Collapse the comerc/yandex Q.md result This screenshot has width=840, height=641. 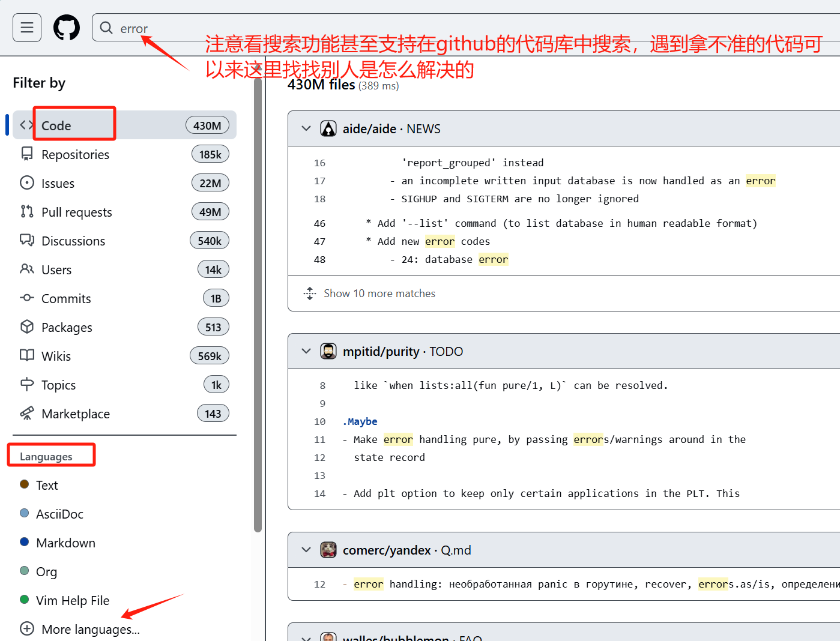coord(306,550)
